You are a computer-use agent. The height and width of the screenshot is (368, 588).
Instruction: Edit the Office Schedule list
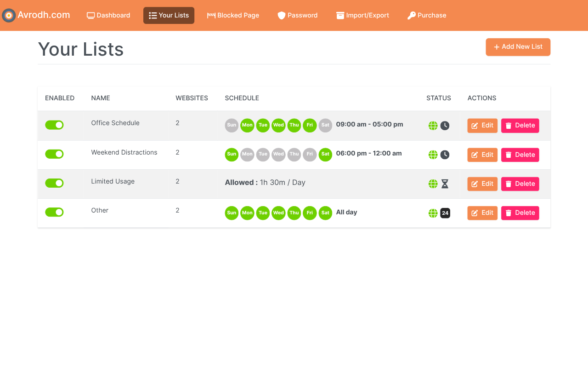pyautogui.click(x=482, y=126)
